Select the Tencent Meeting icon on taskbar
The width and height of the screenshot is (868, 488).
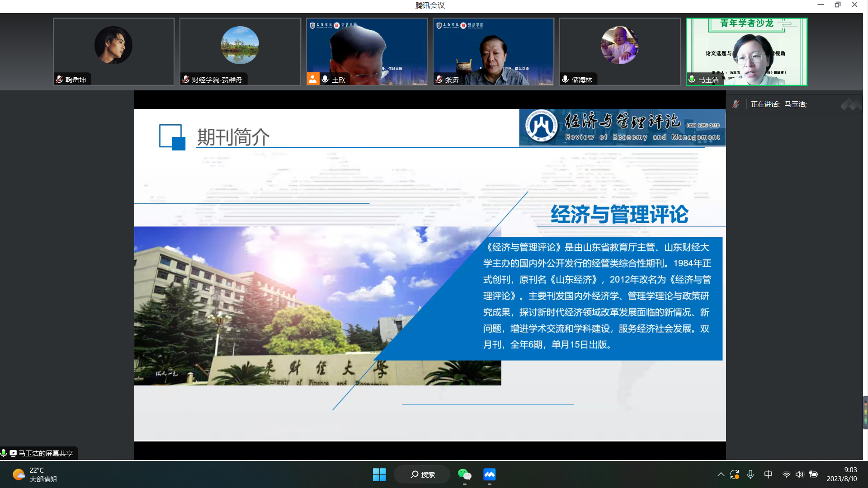(x=489, y=474)
